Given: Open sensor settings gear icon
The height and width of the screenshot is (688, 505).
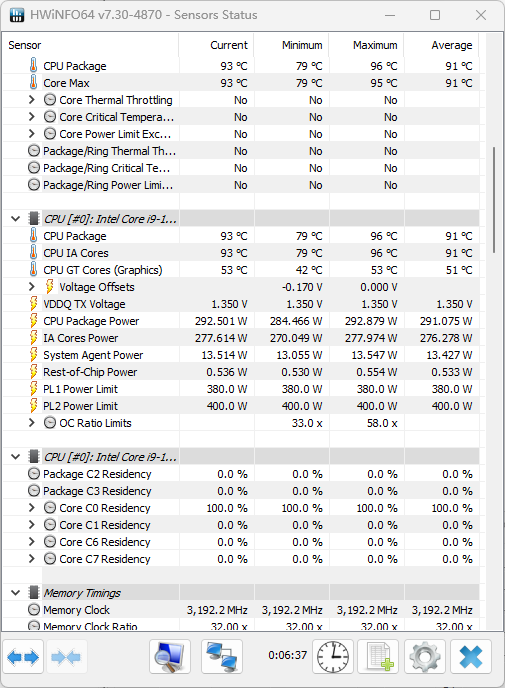Looking at the screenshot, I should (x=425, y=657).
